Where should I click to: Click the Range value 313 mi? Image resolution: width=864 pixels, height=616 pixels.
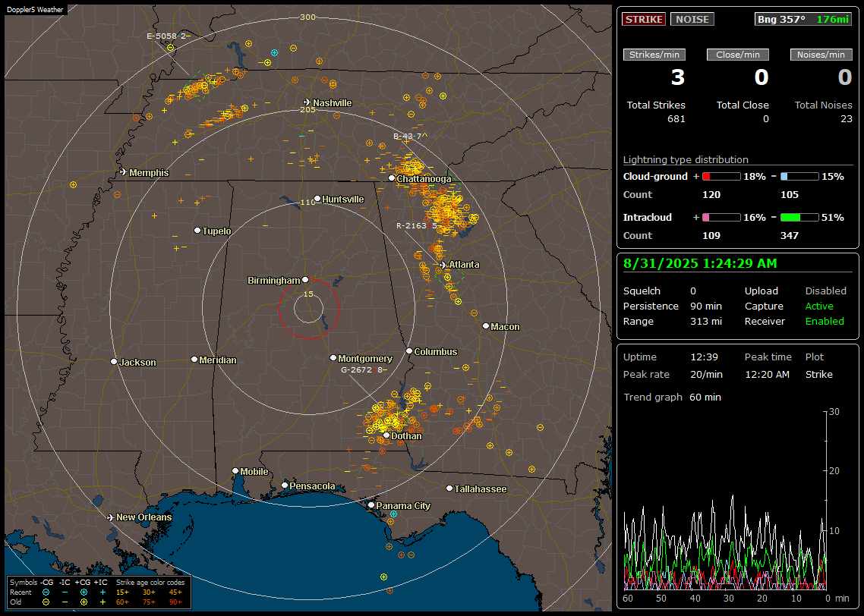pyautogui.click(x=706, y=322)
